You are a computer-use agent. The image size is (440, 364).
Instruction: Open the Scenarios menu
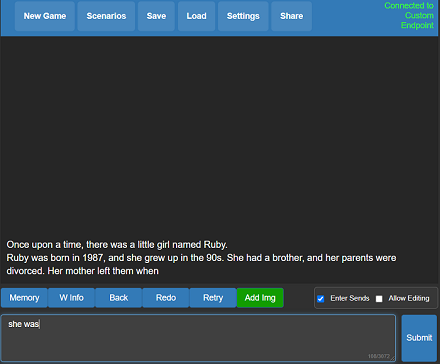tap(106, 16)
